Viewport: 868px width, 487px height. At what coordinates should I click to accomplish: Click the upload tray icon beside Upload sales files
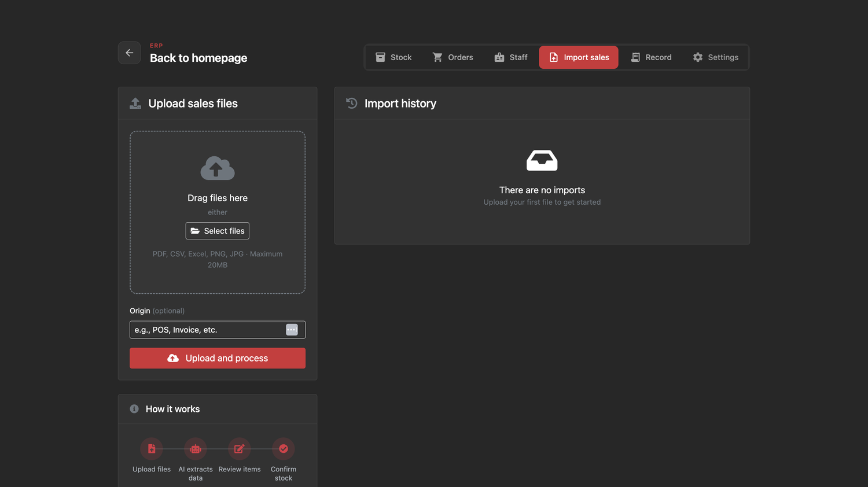(135, 104)
